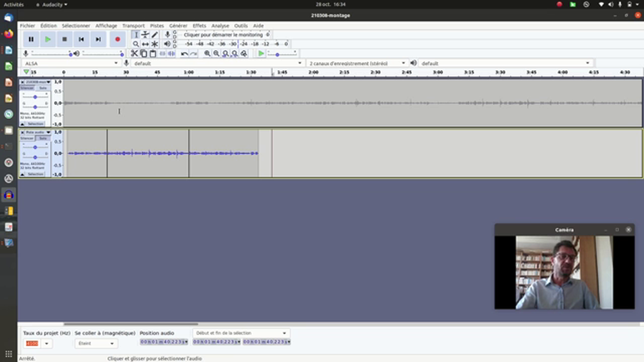Select the envelope tool in the toolbar
The height and width of the screenshot is (362, 644).
[145, 35]
